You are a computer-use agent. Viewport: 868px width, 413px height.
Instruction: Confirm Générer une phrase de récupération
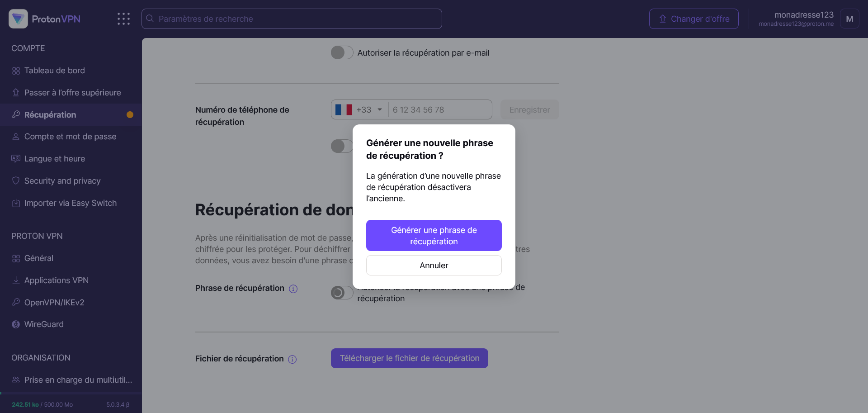pos(434,236)
